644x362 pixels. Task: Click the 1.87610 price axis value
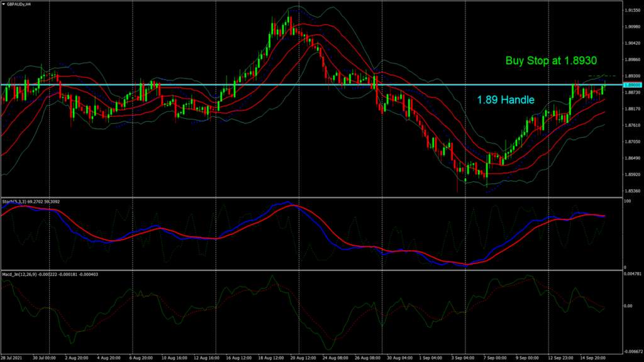[x=633, y=125]
